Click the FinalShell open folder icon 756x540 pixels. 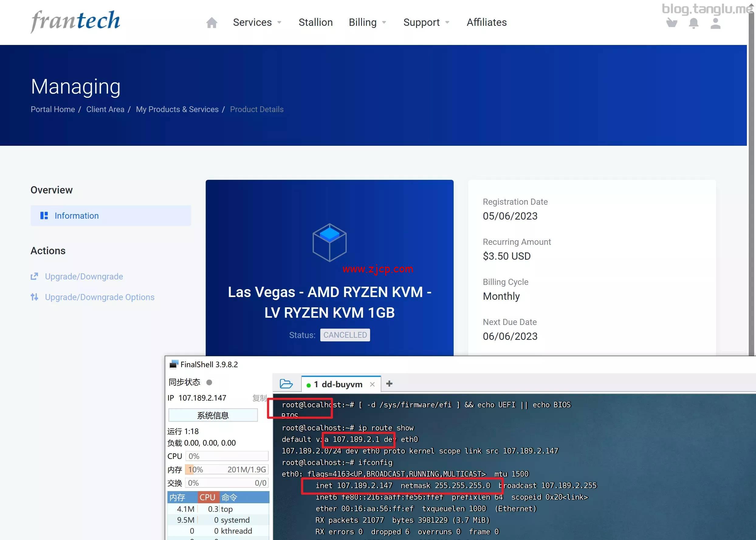click(286, 384)
